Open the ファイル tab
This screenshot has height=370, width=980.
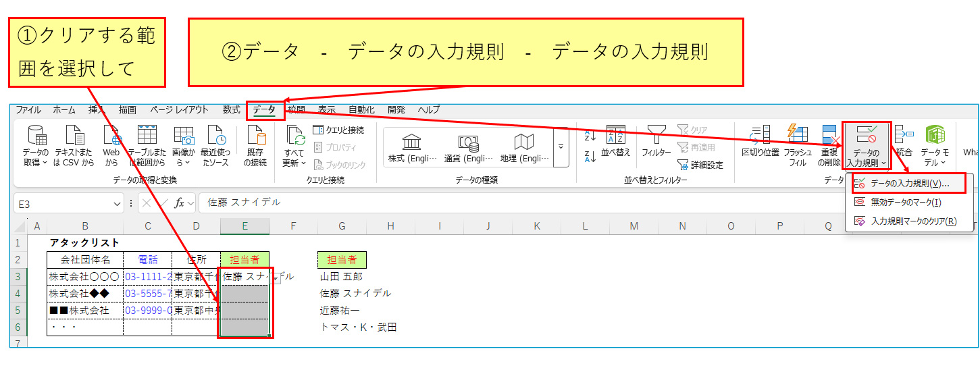[x=28, y=110]
